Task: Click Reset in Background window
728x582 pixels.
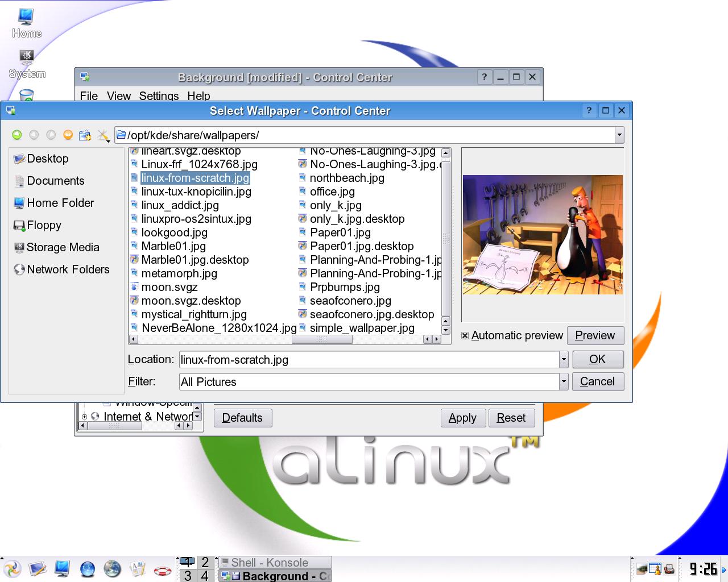Action: (511, 418)
